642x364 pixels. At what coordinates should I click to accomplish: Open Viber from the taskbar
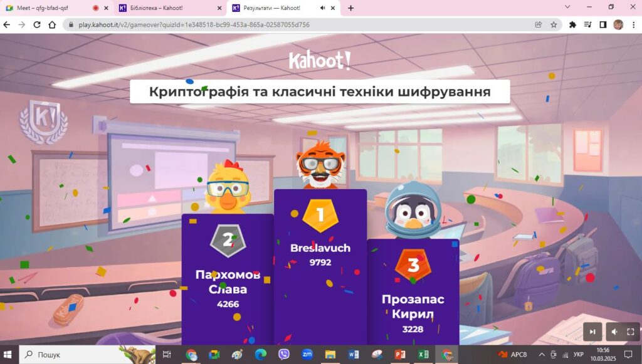coord(284,355)
